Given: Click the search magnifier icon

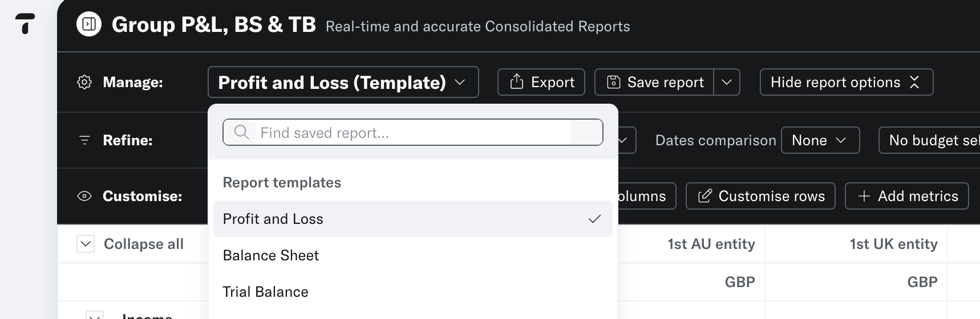Looking at the screenshot, I should [x=242, y=133].
